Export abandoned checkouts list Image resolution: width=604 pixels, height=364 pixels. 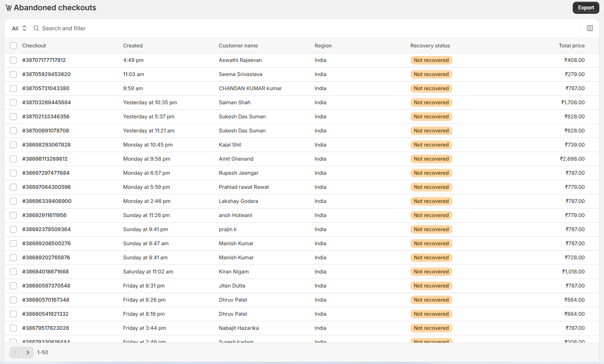pos(586,8)
